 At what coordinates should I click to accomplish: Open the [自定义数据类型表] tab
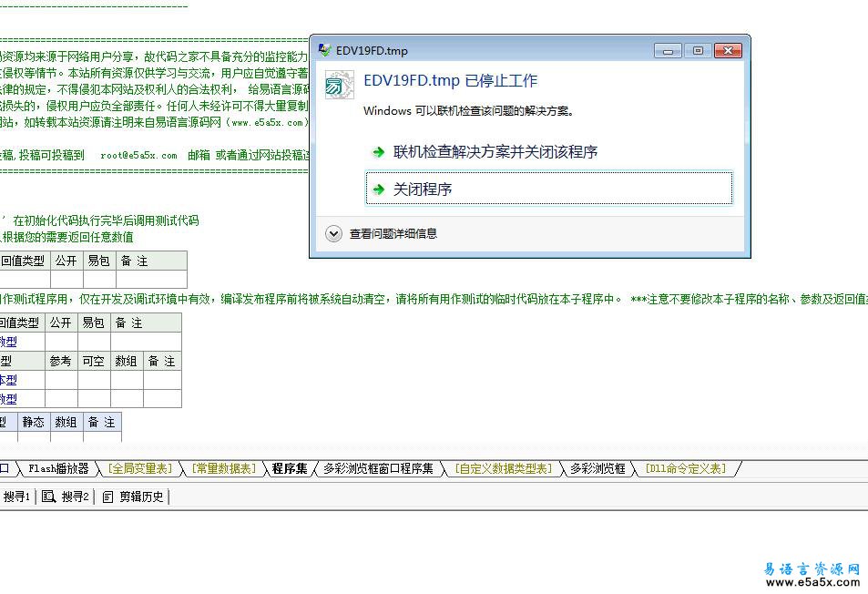click(503, 468)
